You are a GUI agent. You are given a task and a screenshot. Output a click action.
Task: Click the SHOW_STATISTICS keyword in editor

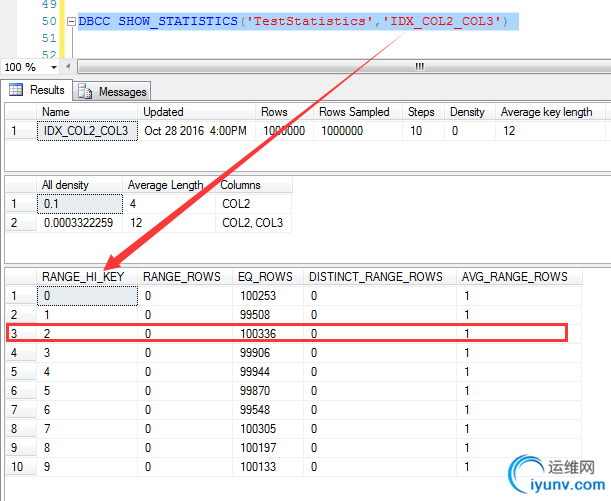[x=178, y=21]
